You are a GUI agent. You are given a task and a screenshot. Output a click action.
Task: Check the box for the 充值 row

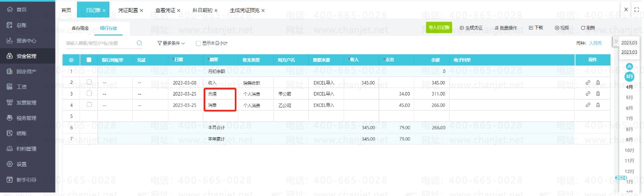(89, 93)
